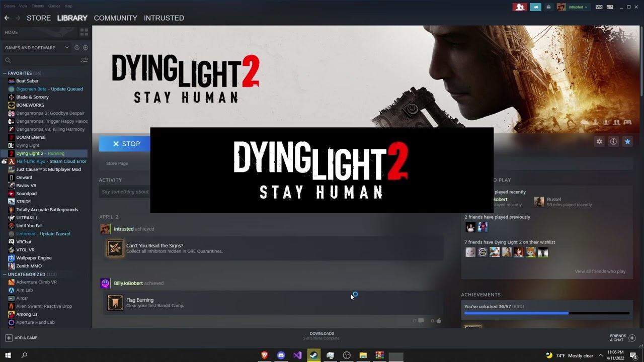This screenshot has width=644, height=362.
Task: Open the inbox envelope icon
Action: [549, 7]
